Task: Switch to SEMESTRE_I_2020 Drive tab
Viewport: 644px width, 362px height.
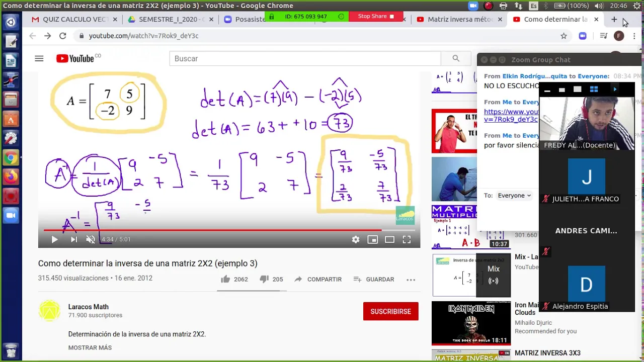Action: (166, 19)
